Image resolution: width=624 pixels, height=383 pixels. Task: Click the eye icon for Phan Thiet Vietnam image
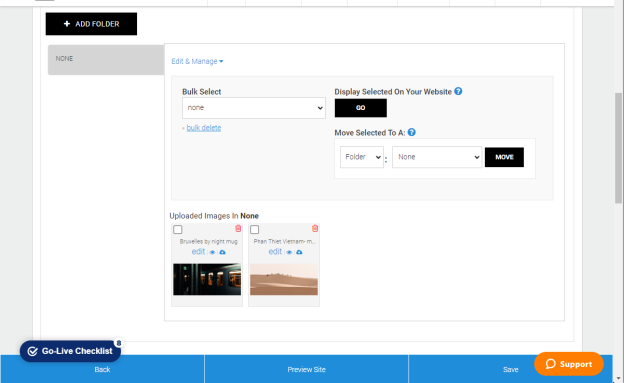(x=289, y=252)
